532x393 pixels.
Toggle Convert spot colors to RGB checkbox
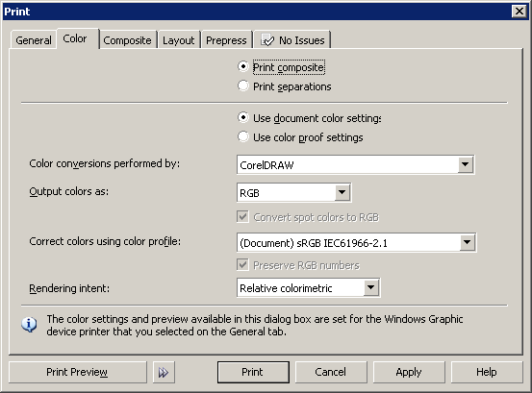coord(242,217)
